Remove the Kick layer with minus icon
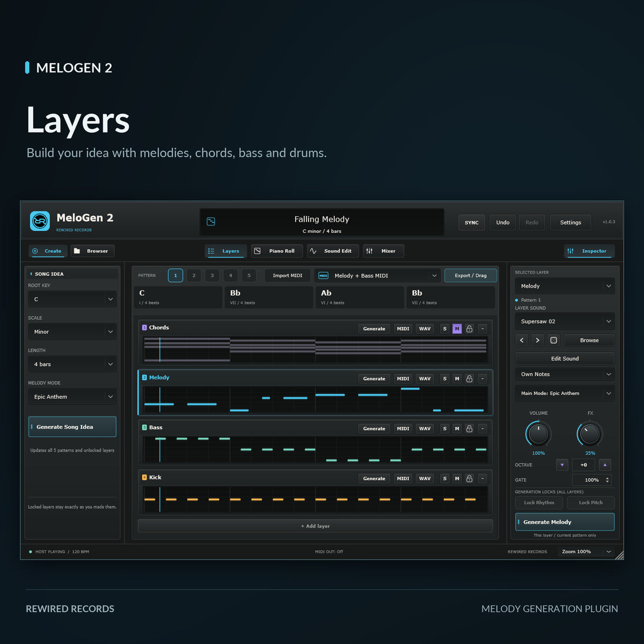 click(482, 478)
